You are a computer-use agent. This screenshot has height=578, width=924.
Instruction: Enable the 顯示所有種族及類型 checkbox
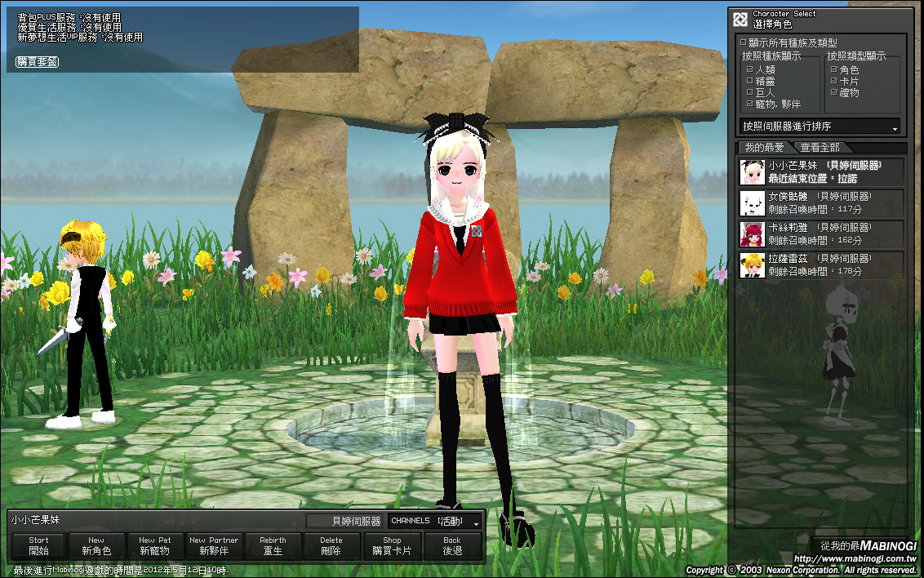click(743, 42)
